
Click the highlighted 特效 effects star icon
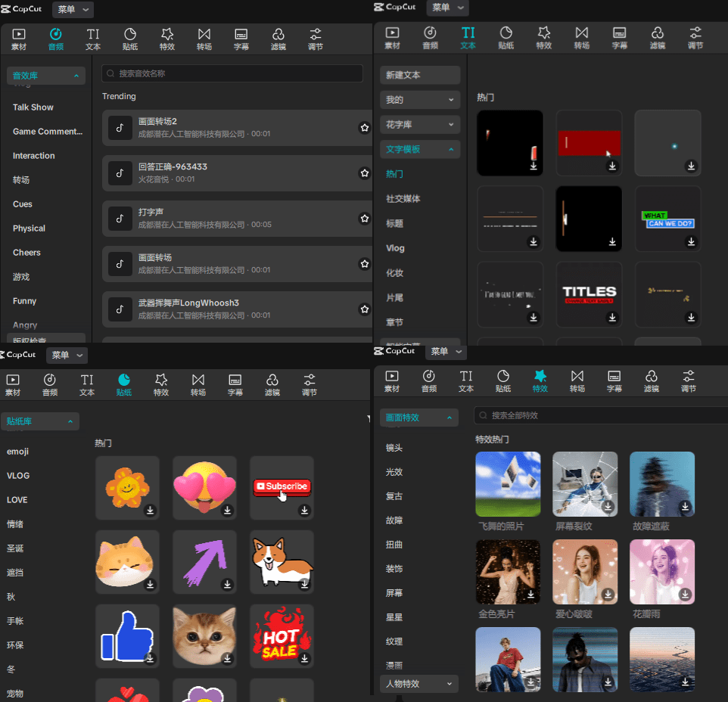click(540, 376)
